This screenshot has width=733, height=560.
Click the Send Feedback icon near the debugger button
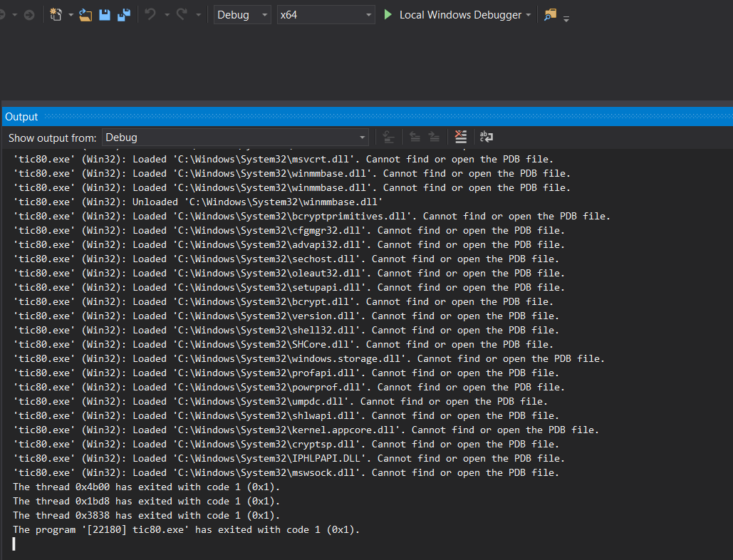(x=549, y=14)
